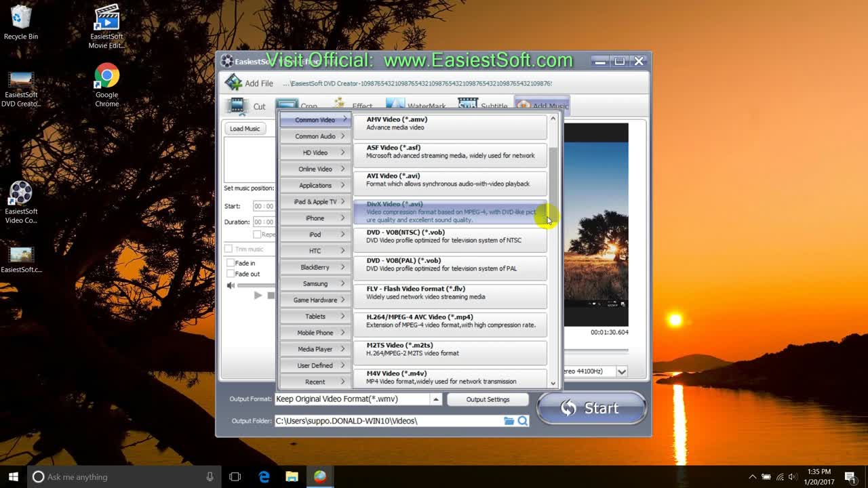Click the output folder magnifier icon
The height and width of the screenshot is (488, 868).
click(523, 421)
